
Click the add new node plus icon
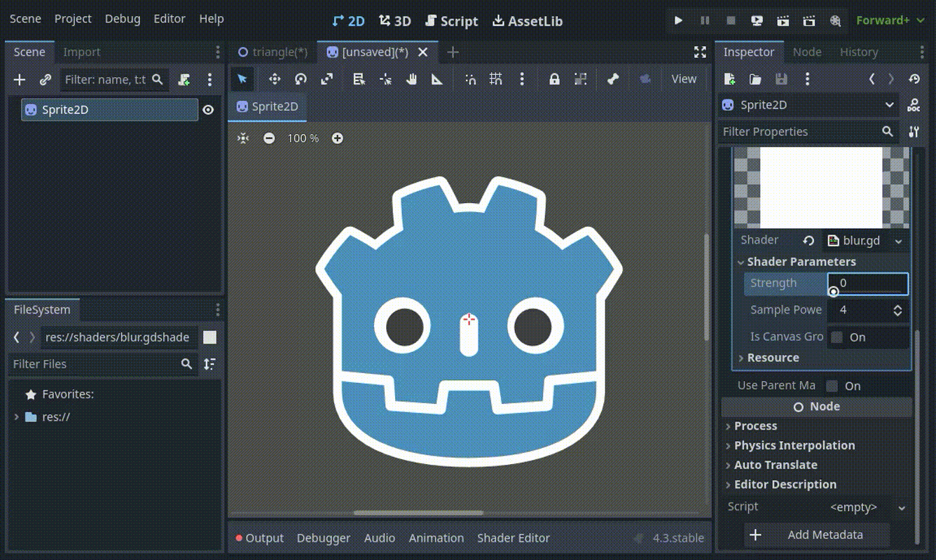20,80
